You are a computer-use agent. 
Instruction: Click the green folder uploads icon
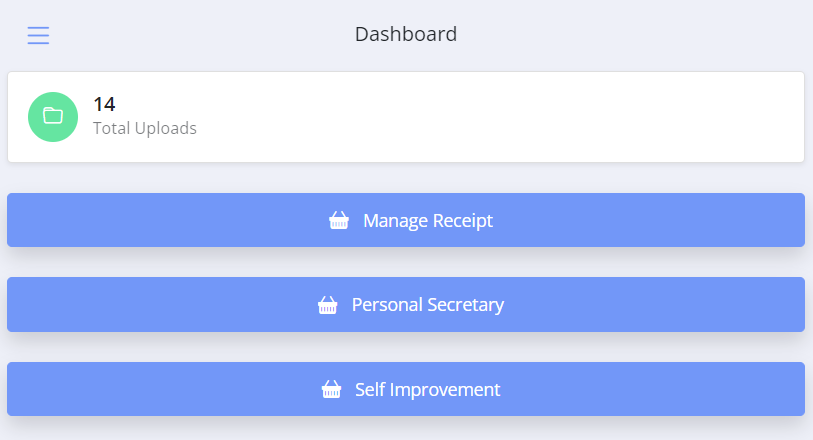pos(53,116)
